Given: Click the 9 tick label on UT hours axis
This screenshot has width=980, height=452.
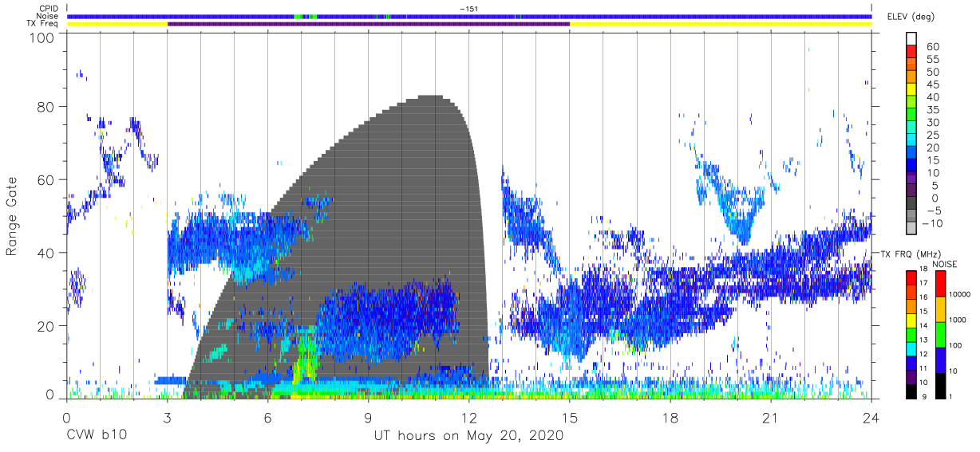Looking at the screenshot, I should point(368,418).
